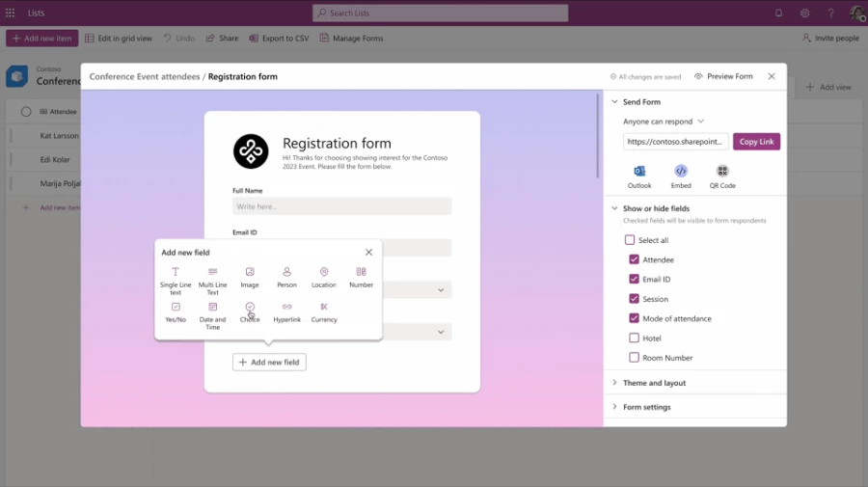Image resolution: width=868 pixels, height=487 pixels.
Task: Pick the Person field type
Action: tap(286, 273)
